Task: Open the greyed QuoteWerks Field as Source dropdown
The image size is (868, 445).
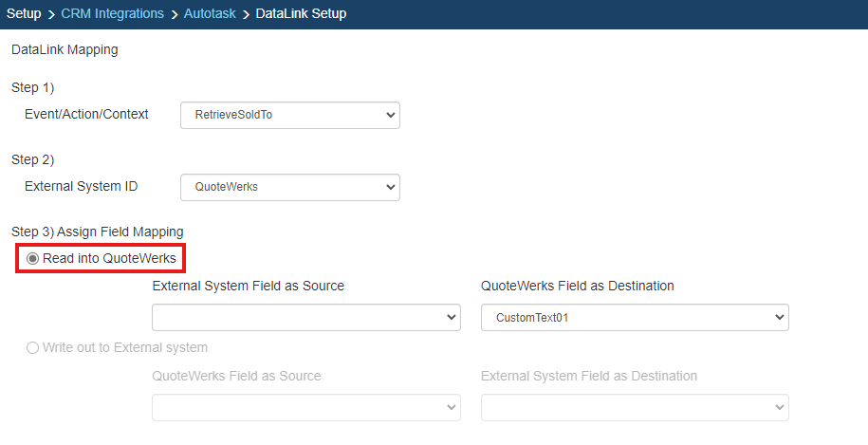Action: pos(305,407)
